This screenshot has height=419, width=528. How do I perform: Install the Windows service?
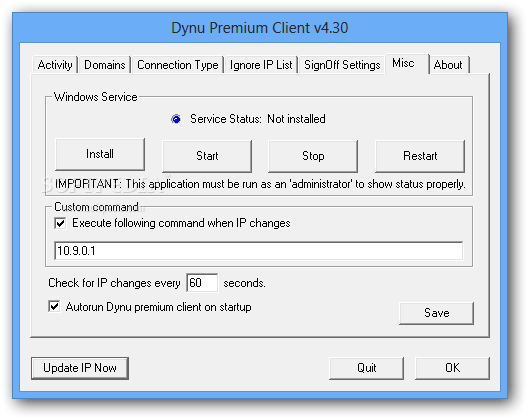pyautogui.click(x=100, y=154)
